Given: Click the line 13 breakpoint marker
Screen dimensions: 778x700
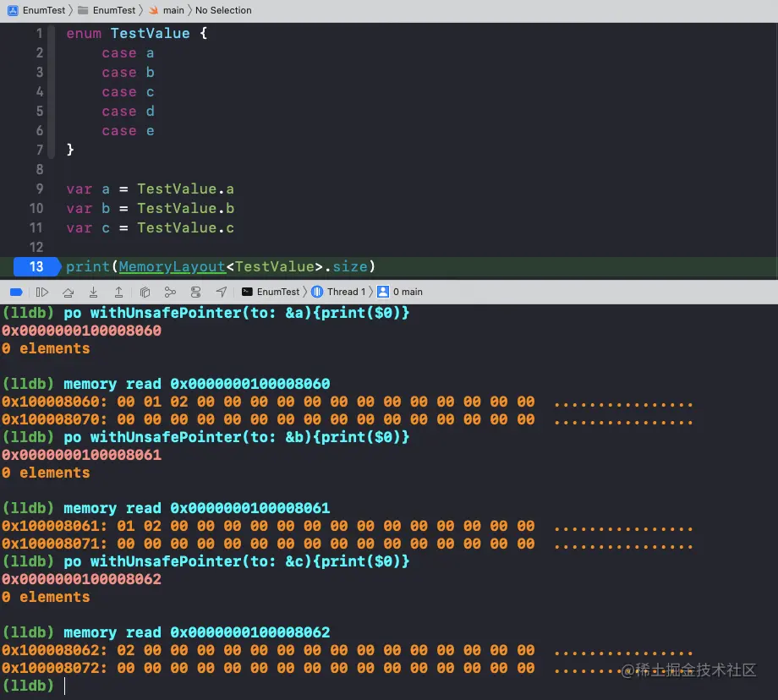Looking at the screenshot, I should [36, 266].
